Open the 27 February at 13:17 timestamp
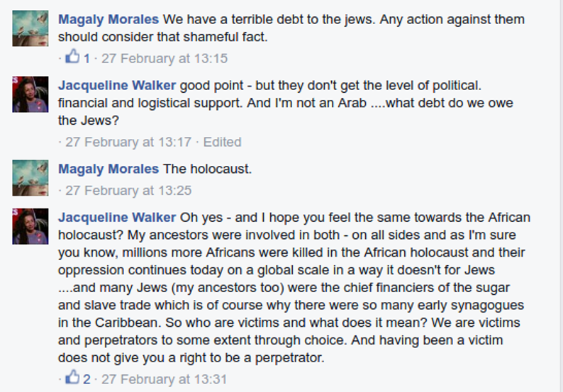 point(128,142)
